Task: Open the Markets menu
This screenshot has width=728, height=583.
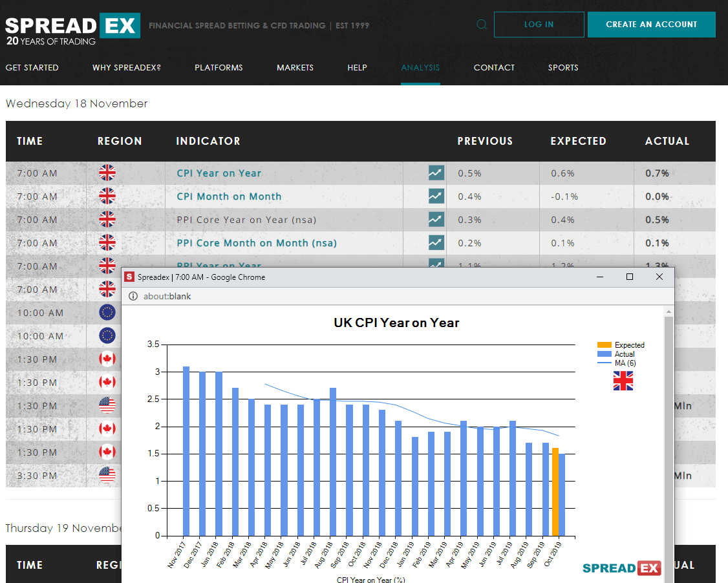Action: [x=295, y=68]
